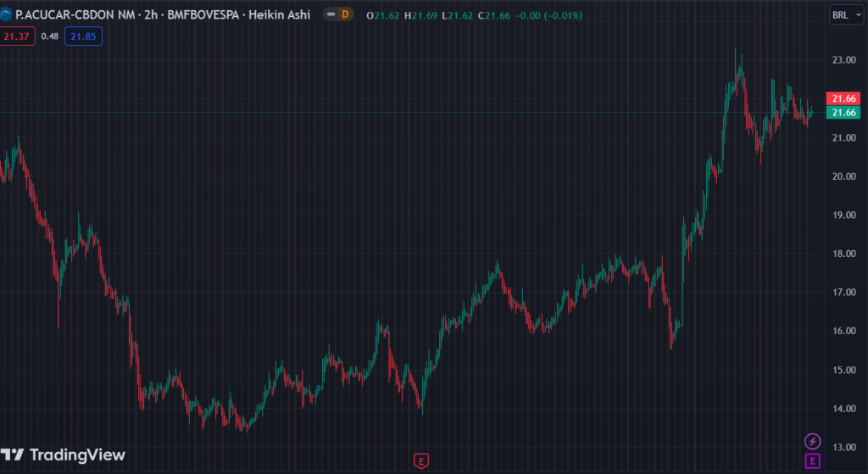Screen dimensions: 868x474
Task: Select the 0.48 spread value
Action: click(50, 36)
